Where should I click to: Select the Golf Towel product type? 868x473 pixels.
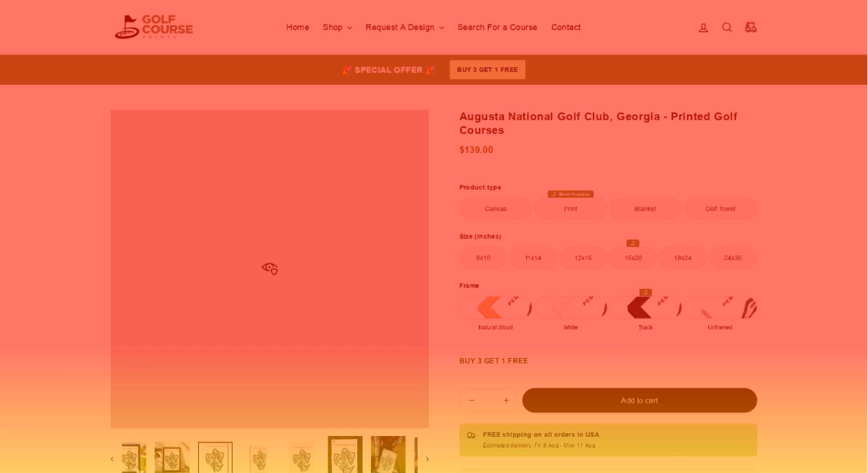click(720, 209)
